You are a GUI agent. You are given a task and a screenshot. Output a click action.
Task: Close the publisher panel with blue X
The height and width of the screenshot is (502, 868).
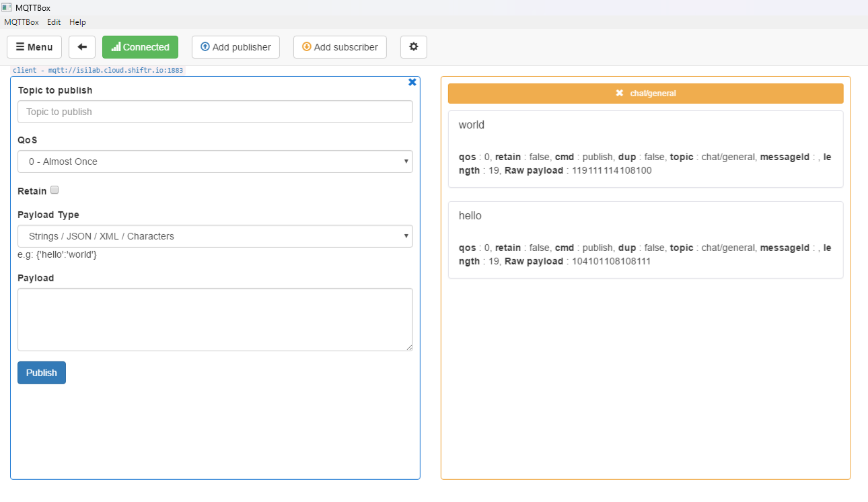tap(412, 82)
